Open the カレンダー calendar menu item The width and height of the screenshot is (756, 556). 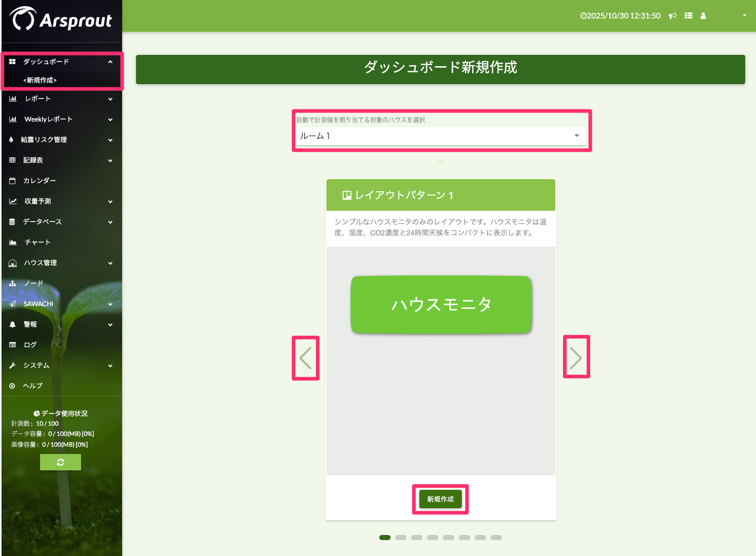(x=39, y=181)
